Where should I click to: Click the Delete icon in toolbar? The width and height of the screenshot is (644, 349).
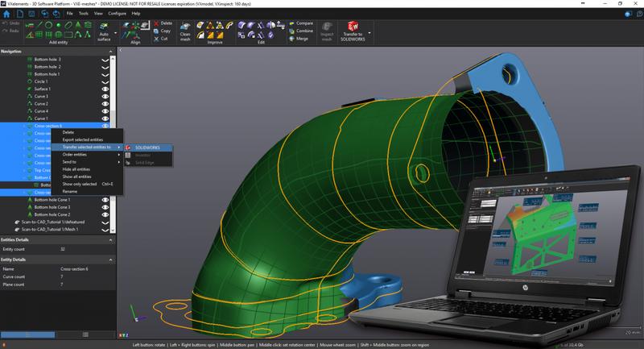click(x=163, y=23)
